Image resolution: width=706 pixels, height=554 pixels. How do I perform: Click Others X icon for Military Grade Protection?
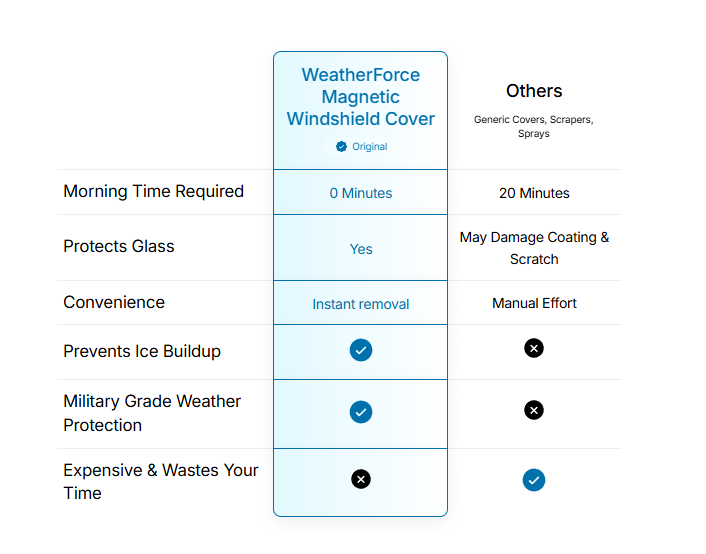pos(534,410)
